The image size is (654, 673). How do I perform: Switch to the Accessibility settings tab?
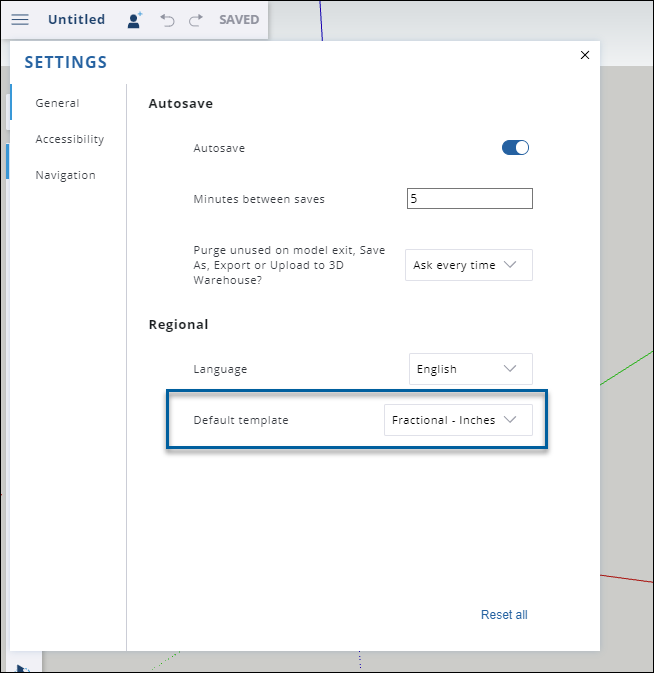(70, 139)
